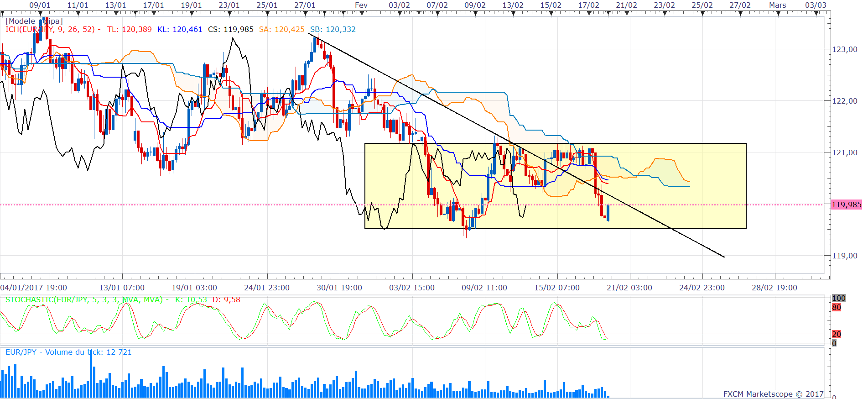
Task: Click the 119,00 price axis label
Action: 845,256
